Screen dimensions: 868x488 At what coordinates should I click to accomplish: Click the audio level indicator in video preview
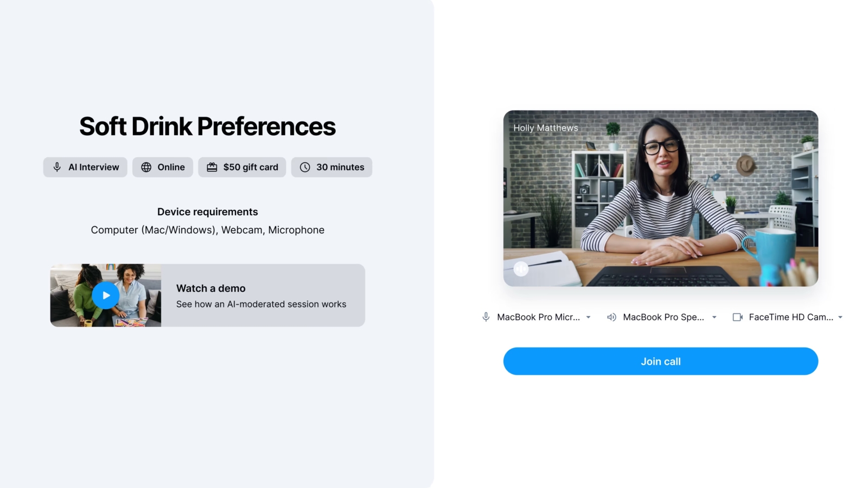pos(521,268)
